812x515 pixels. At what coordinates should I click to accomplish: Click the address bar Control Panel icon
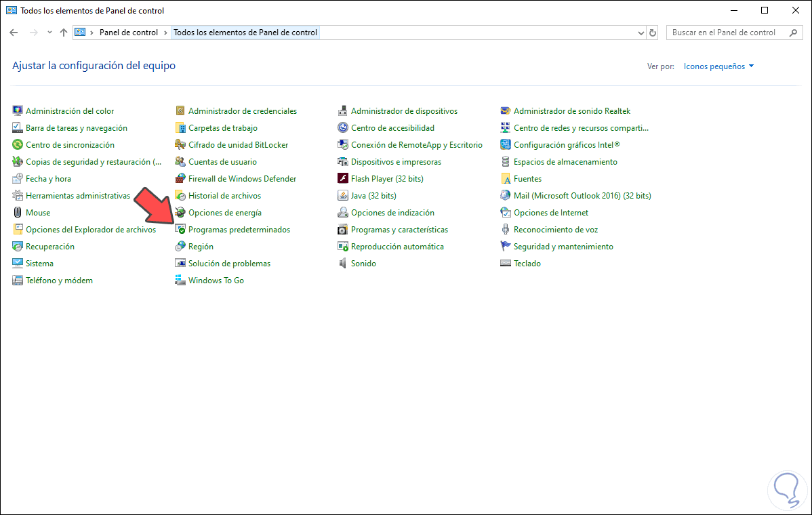80,32
